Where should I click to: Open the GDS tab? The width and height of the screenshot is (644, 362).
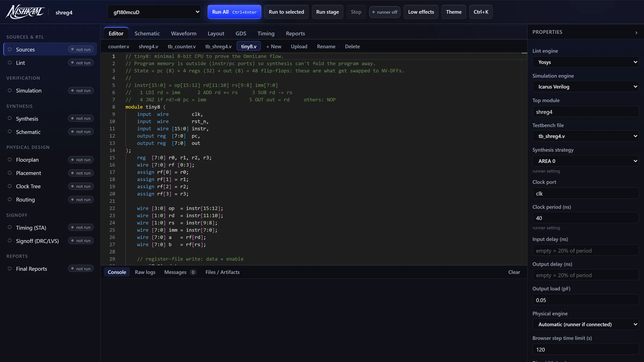click(241, 34)
